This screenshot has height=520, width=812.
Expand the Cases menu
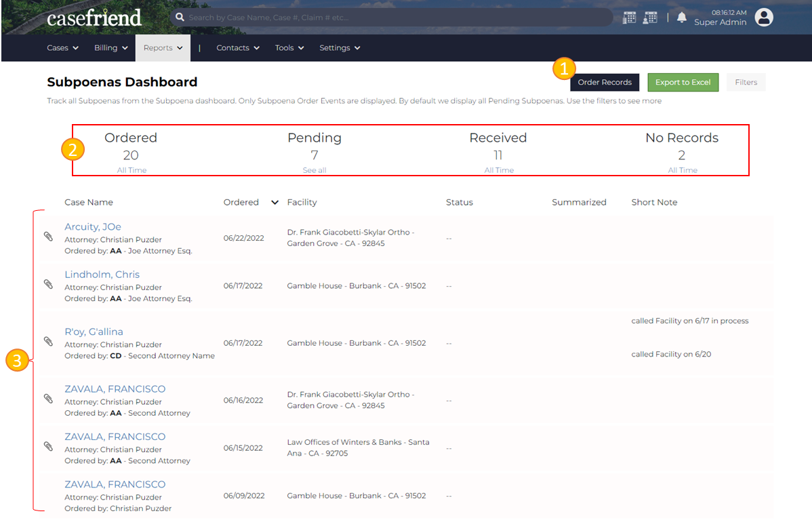pyautogui.click(x=62, y=47)
